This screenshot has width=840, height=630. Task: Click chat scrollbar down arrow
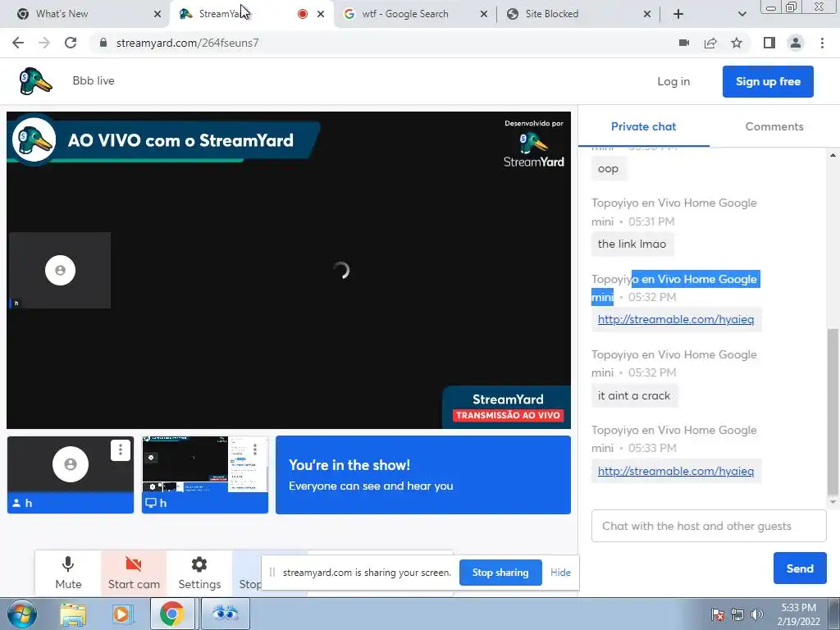(x=833, y=502)
